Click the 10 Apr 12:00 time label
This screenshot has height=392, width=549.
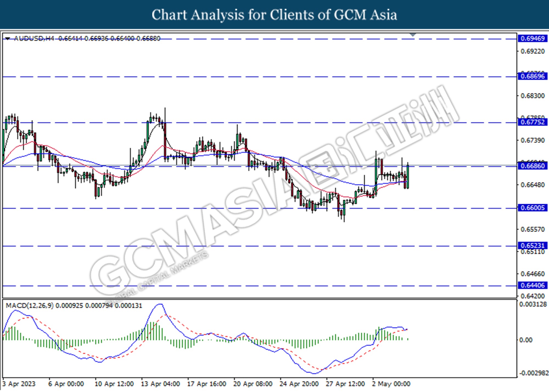click(114, 384)
